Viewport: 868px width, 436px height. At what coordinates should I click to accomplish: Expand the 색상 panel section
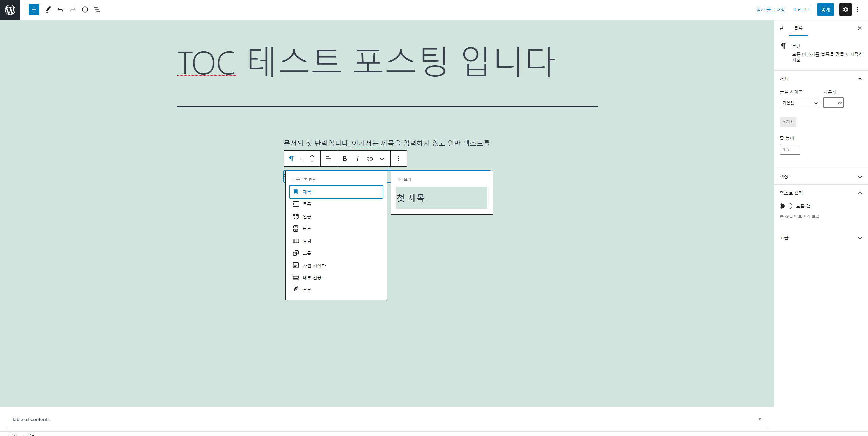coord(821,177)
